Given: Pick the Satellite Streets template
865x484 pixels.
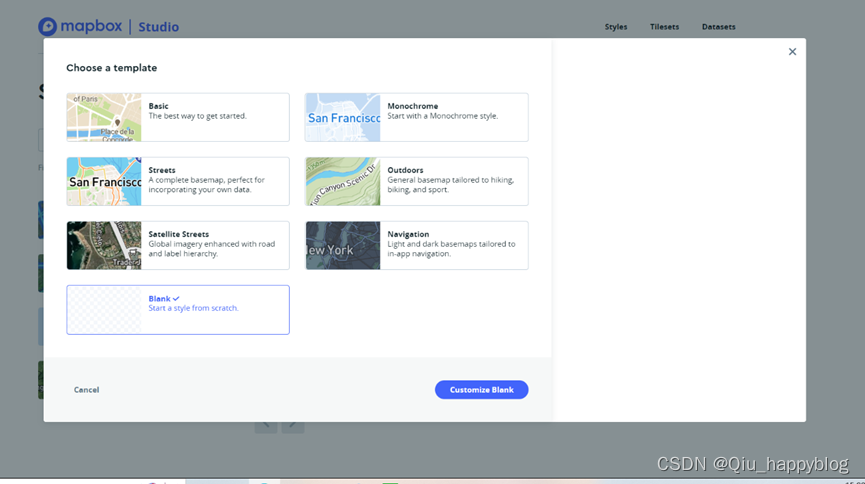Looking at the screenshot, I should [178, 245].
